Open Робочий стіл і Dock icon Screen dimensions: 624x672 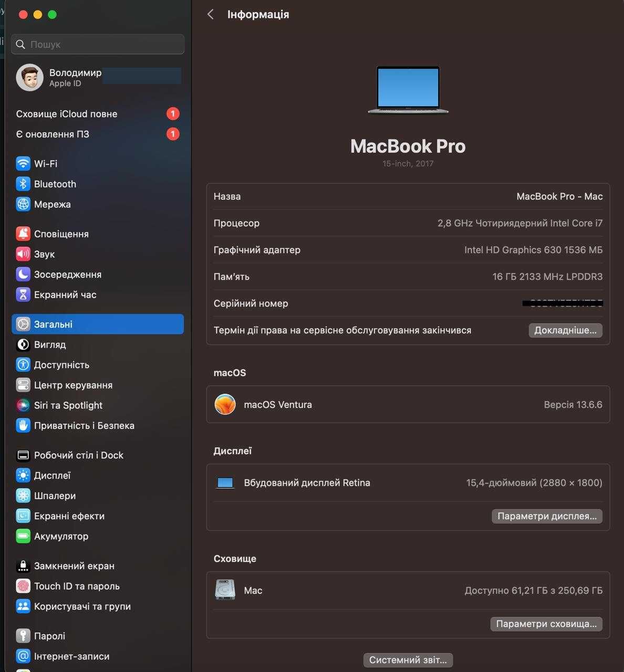coord(23,455)
